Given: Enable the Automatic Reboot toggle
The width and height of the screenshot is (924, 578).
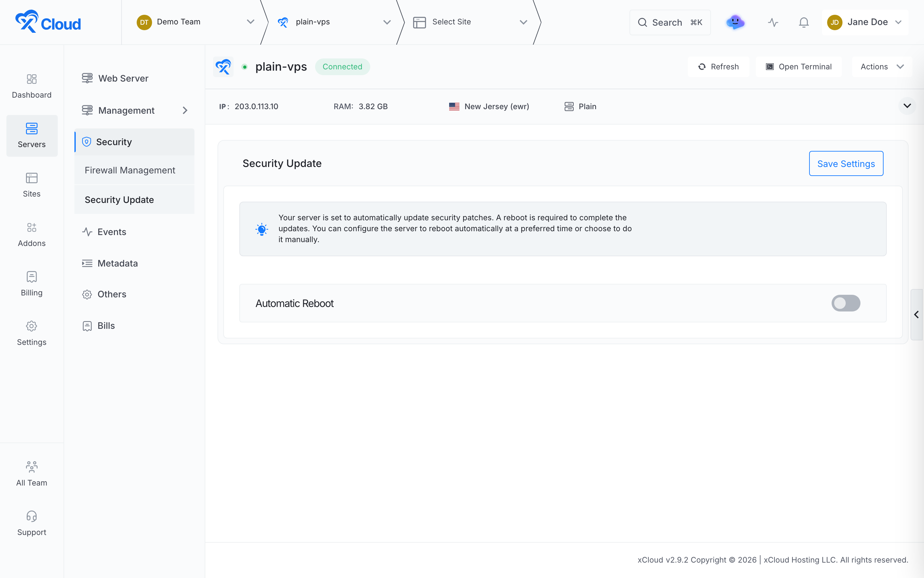Looking at the screenshot, I should 846,303.
